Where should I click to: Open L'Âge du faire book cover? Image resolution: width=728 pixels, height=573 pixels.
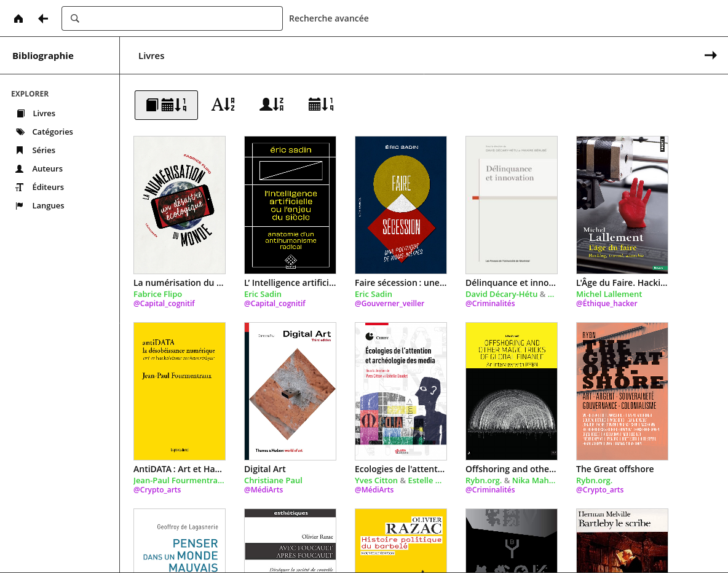point(622,205)
